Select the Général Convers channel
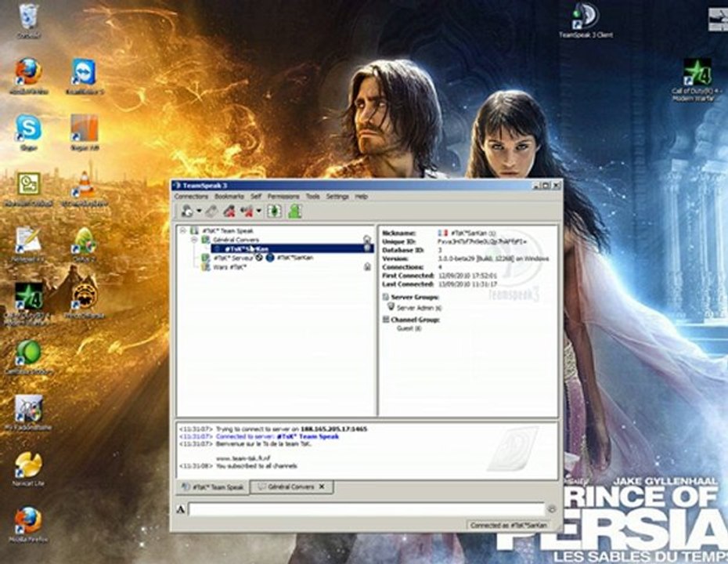This screenshot has width=728, height=564. coord(236,240)
